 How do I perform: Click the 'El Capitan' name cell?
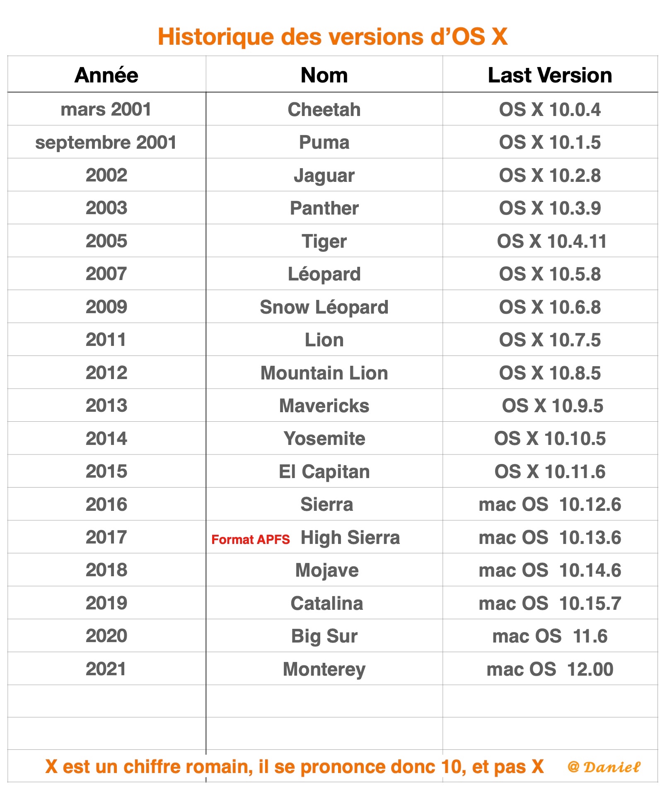pos(324,471)
